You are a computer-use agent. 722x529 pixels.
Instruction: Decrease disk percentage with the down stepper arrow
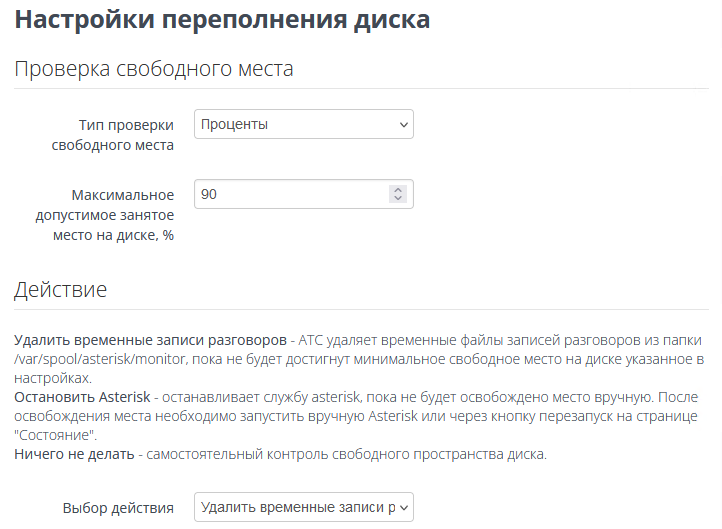pos(398,199)
